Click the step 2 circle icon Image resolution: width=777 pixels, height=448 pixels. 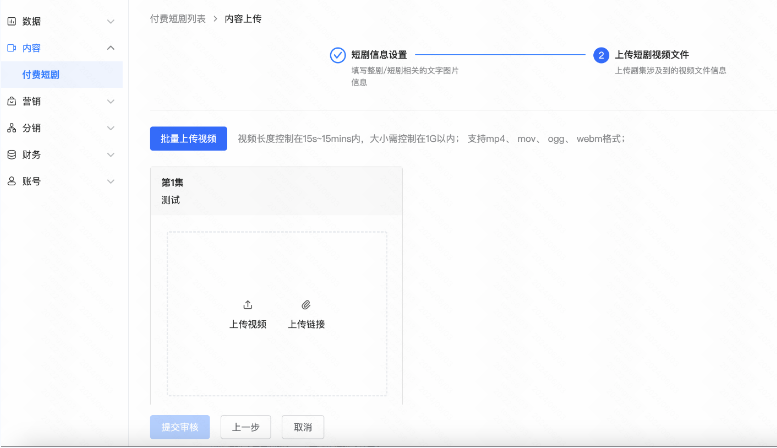point(601,55)
